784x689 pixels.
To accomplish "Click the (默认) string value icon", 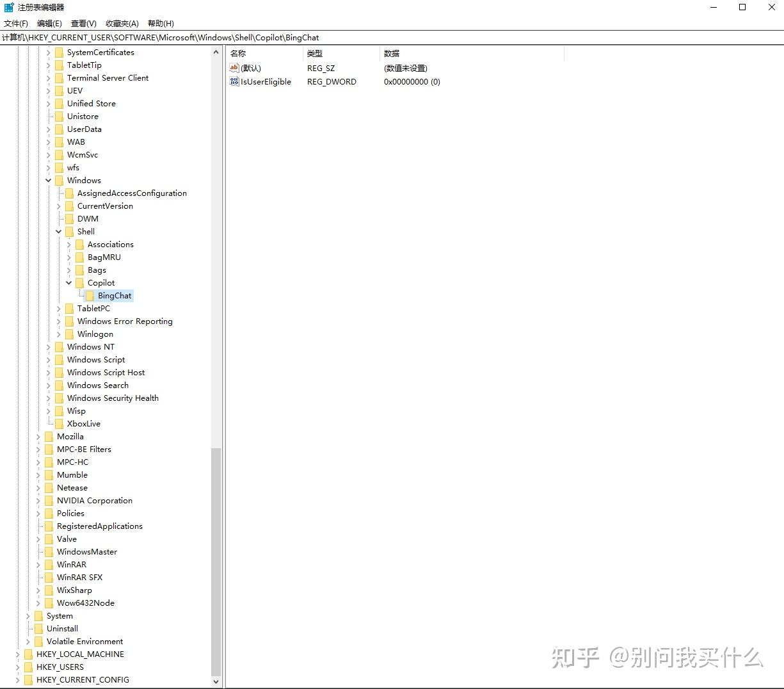I will (234, 68).
